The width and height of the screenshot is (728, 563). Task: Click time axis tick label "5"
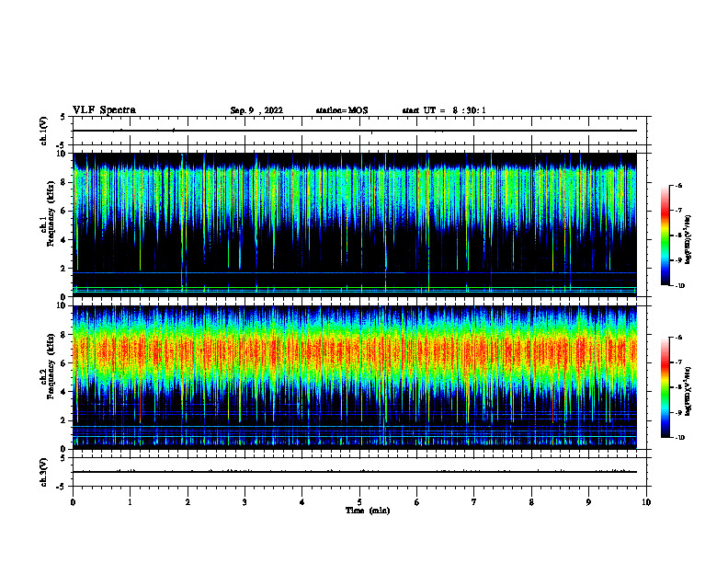(359, 502)
